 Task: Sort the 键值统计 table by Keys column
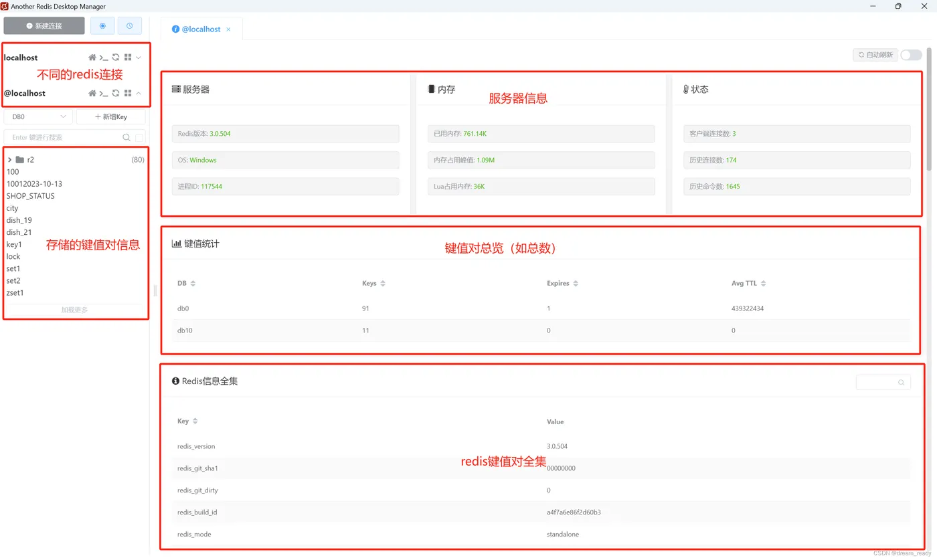(x=383, y=284)
